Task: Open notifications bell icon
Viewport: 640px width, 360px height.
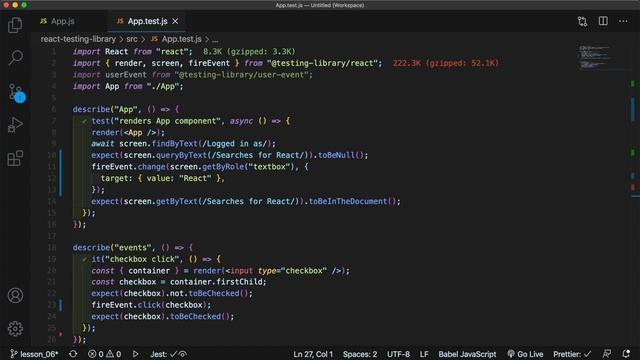Action: click(626, 354)
